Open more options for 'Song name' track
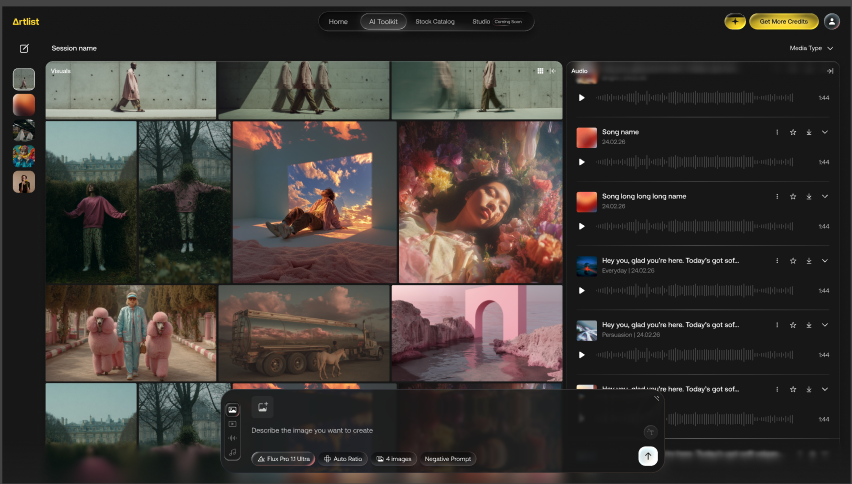Screen dimensions: 852x484 (x=777, y=132)
